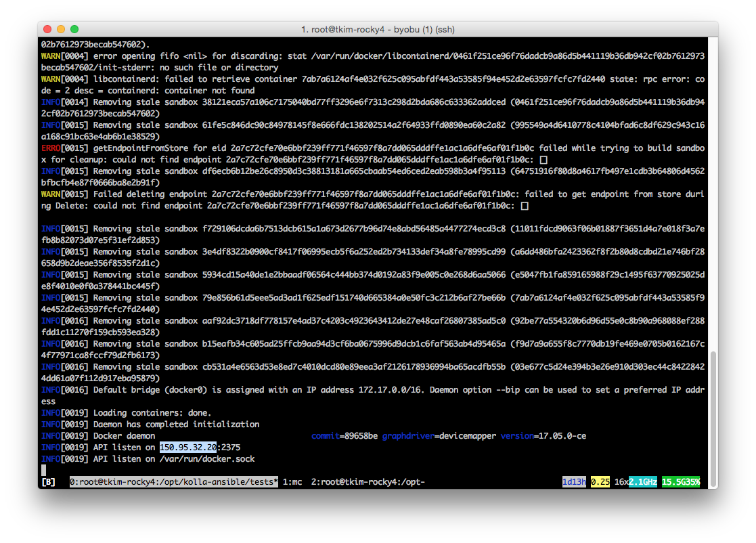This screenshot has height=543, width=756.
Task: Click 'commit=89658be' text
Action: [x=344, y=436]
